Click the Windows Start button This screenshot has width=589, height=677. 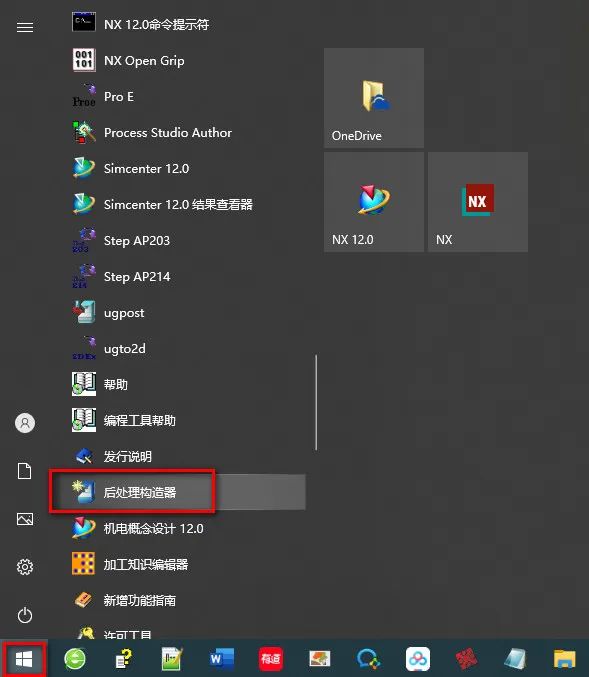point(24,659)
